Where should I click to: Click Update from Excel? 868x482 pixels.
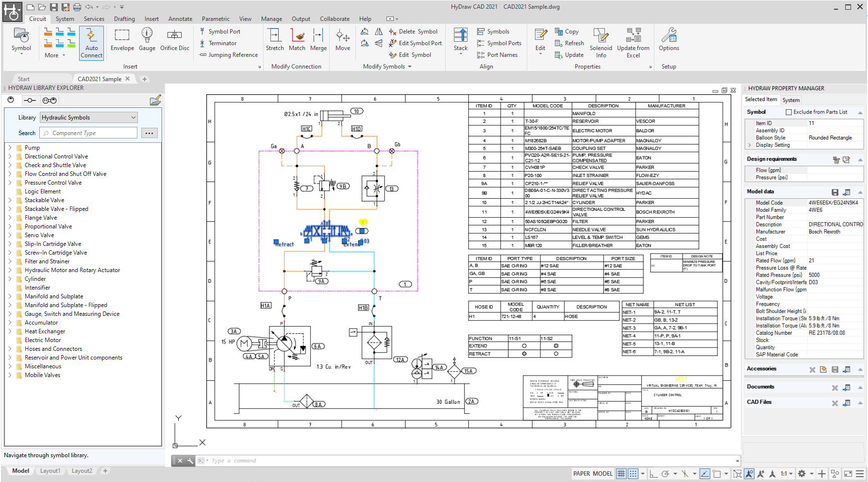click(633, 43)
